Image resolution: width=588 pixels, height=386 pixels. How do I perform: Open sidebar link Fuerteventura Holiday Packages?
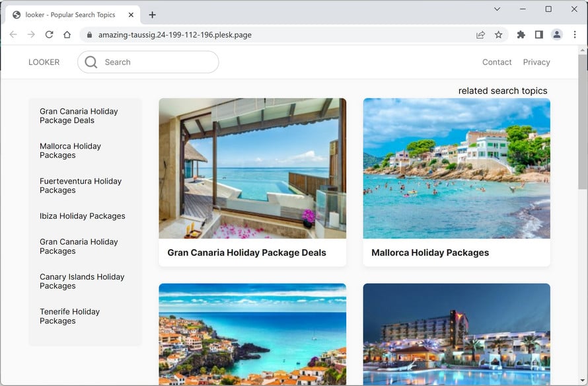pyautogui.click(x=81, y=186)
